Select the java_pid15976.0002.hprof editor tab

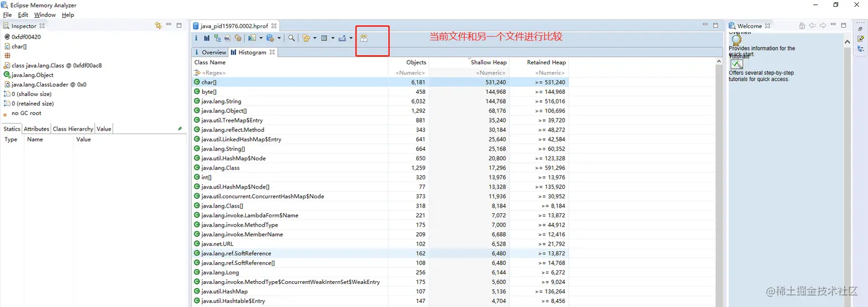[234, 26]
